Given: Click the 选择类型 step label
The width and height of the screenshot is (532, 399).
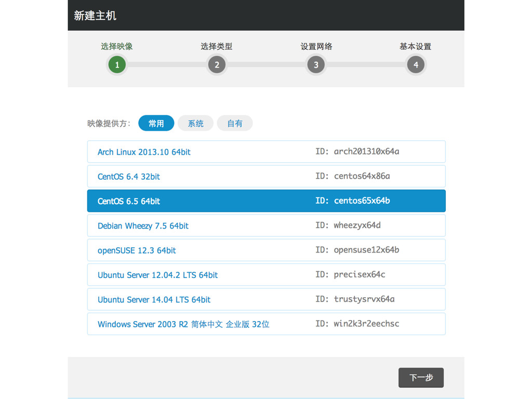Looking at the screenshot, I should tap(217, 46).
